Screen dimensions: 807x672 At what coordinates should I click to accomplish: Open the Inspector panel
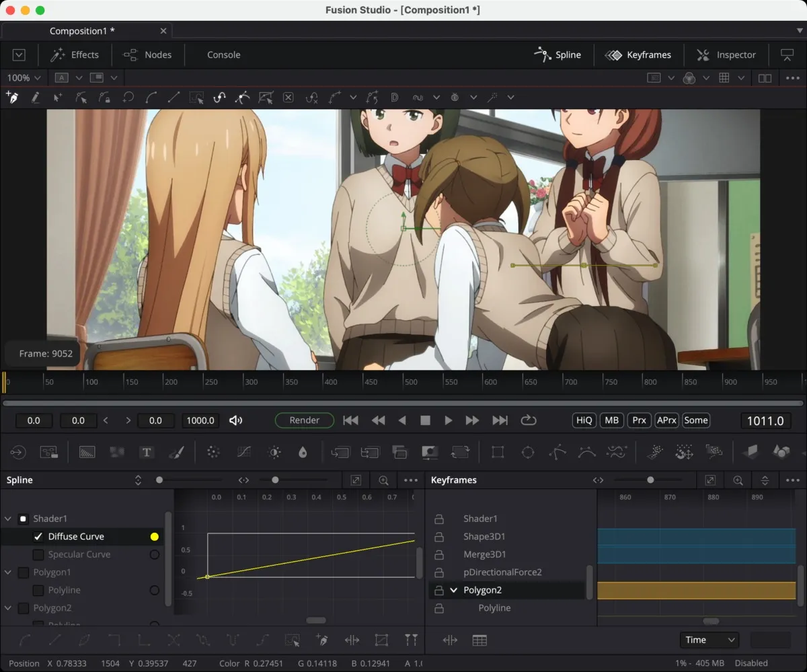click(x=726, y=55)
